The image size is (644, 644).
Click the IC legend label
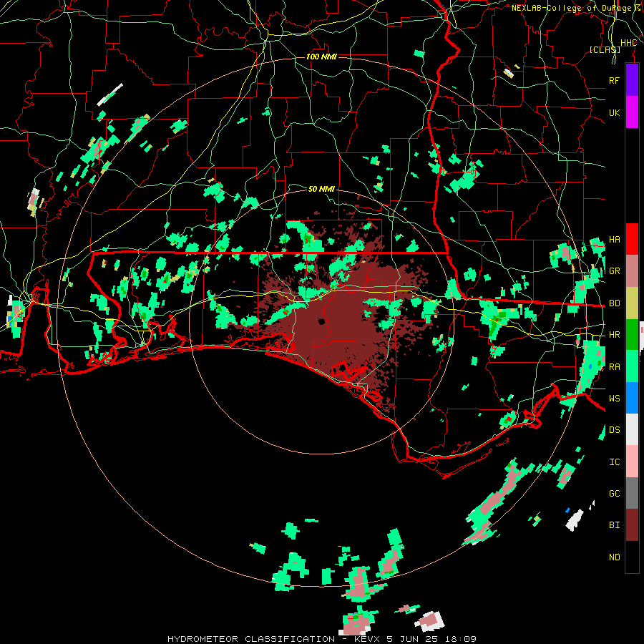[x=614, y=462]
